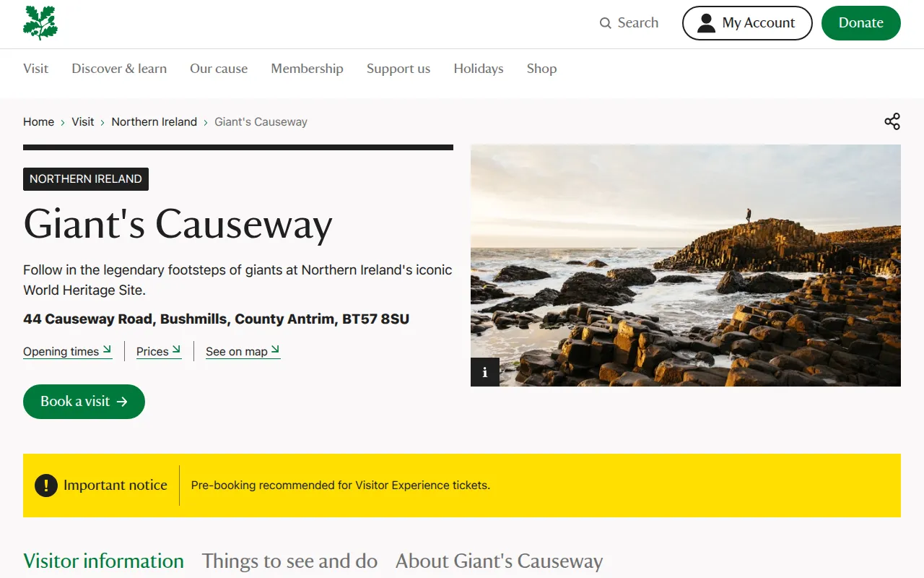924x578 pixels.
Task: Click the Pre-booking recommended notice text
Action: (341, 486)
